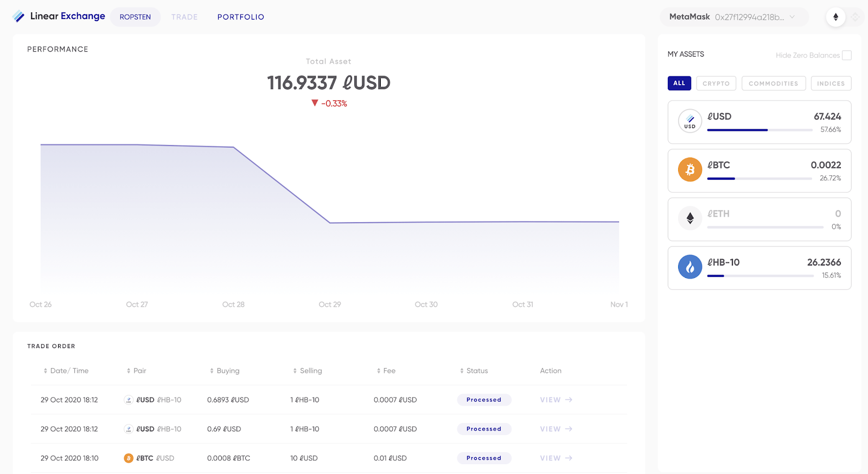868x474 pixels.
Task: Click the ℓBTC pair icon in trade order row
Action: [x=129, y=458]
